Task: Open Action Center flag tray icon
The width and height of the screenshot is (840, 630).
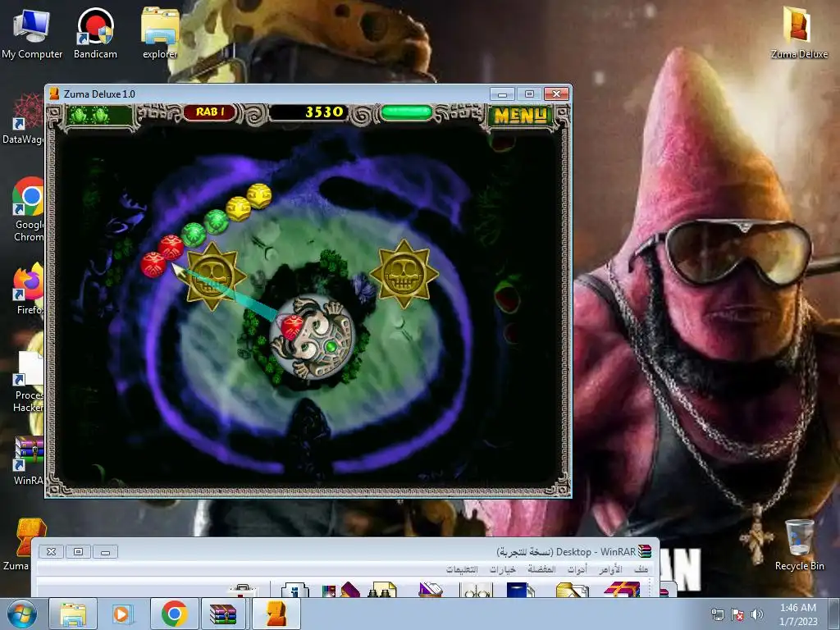Action: coord(737,614)
